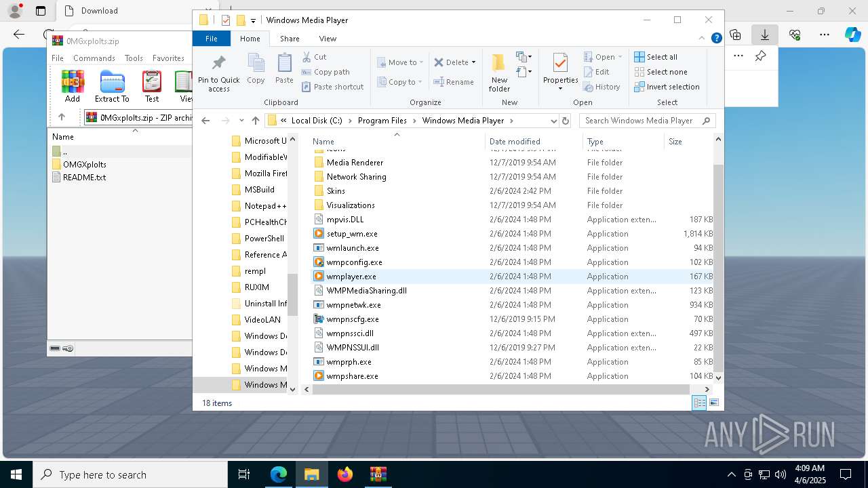Open recent locations dropdown arrow
Screen dimensions: 868x488
(x=241, y=121)
